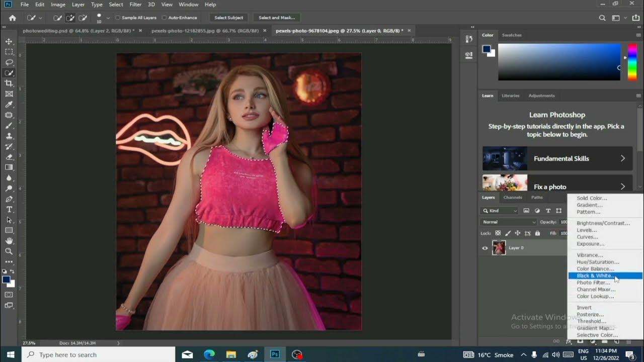Select the Rectangle shape tool

[9, 230]
